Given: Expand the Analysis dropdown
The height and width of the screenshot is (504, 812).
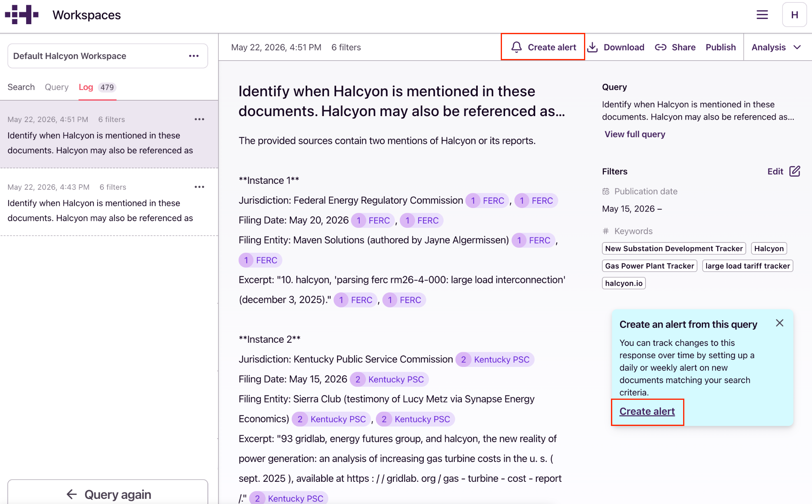Looking at the screenshot, I should 776,47.
